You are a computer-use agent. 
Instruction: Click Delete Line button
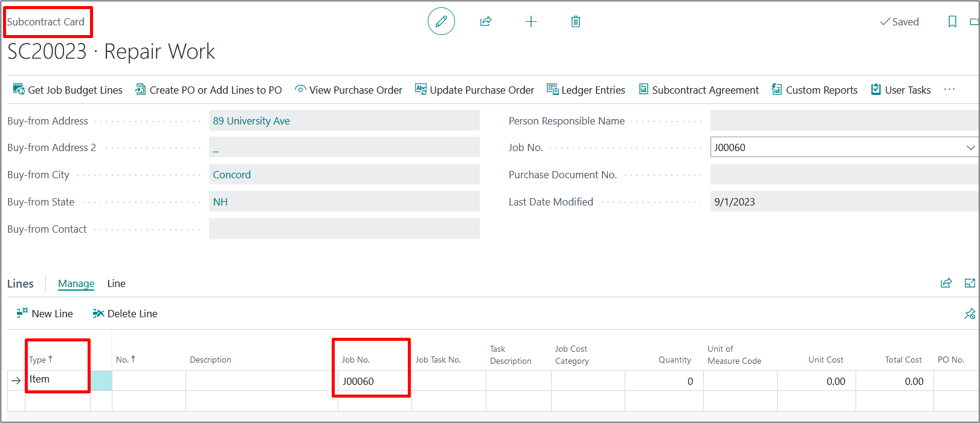tap(125, 314)
